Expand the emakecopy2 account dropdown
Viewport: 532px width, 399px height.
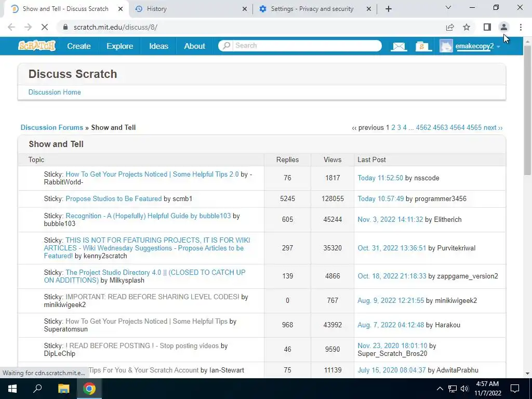coord(498,46)
